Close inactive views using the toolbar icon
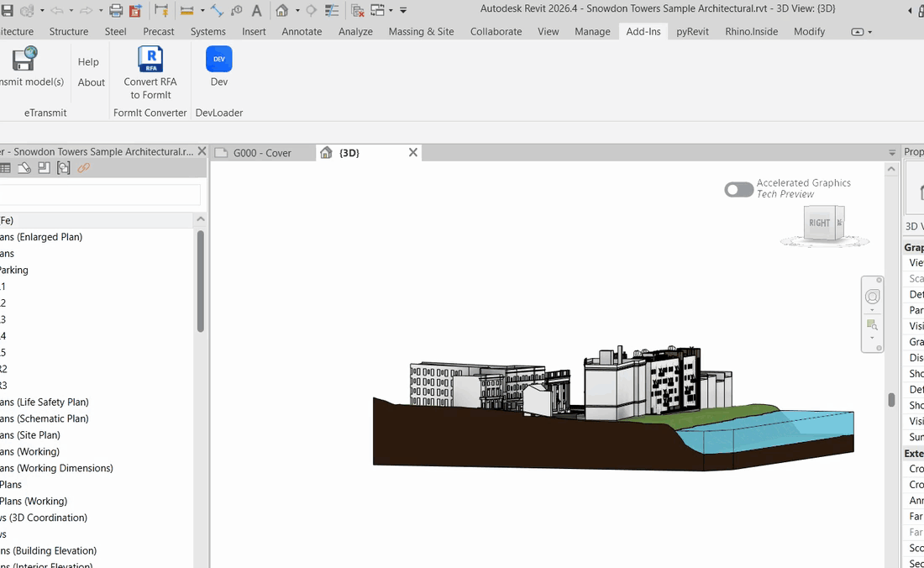 click(x=357, y=10)
